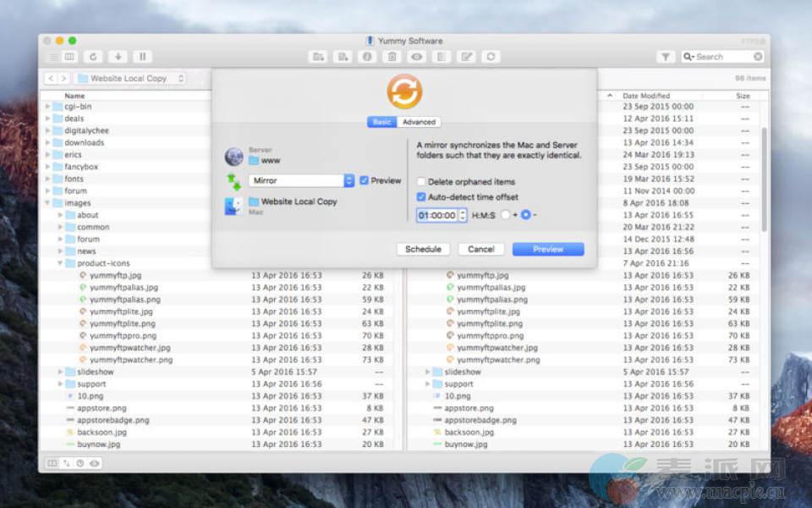The width and height of the screenshot is (812, 508).
Task: Toggle the Preview checkbox beside Mirror
Action: tap(364, 180)
